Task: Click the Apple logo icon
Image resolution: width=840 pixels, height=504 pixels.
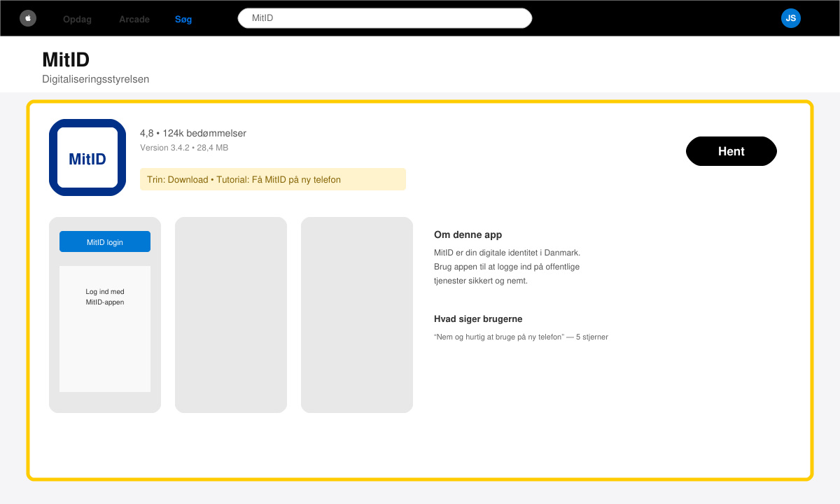Action: [28, 18]
